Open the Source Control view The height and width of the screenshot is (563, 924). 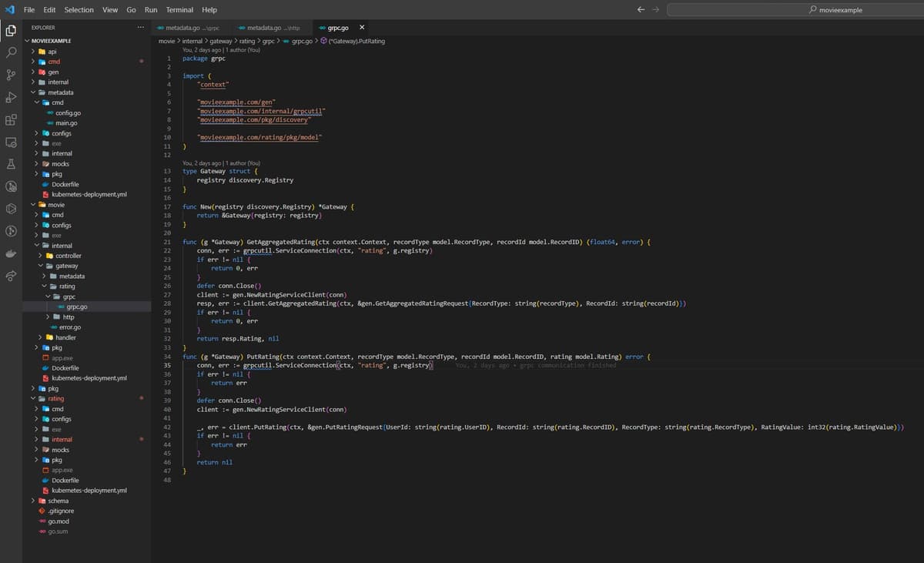(11, 75)
